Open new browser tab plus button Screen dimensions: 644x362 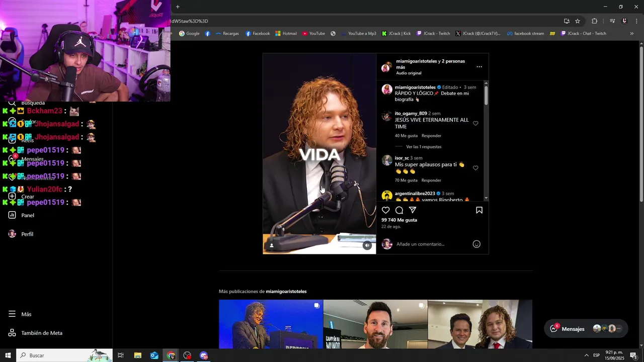[x=178, y=7]
